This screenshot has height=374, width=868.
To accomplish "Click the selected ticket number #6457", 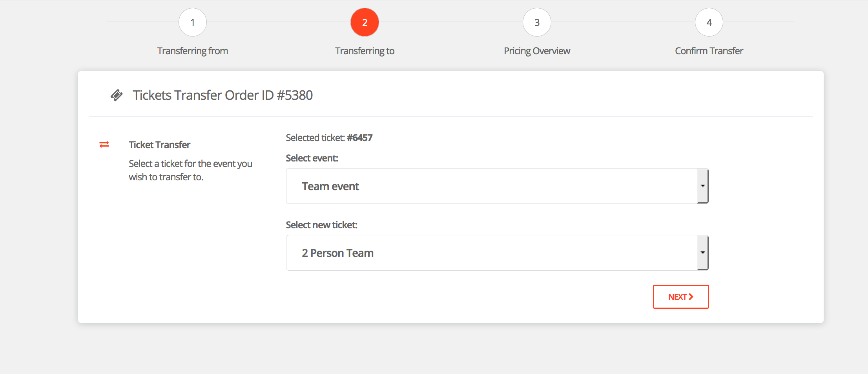I will 359,138.
